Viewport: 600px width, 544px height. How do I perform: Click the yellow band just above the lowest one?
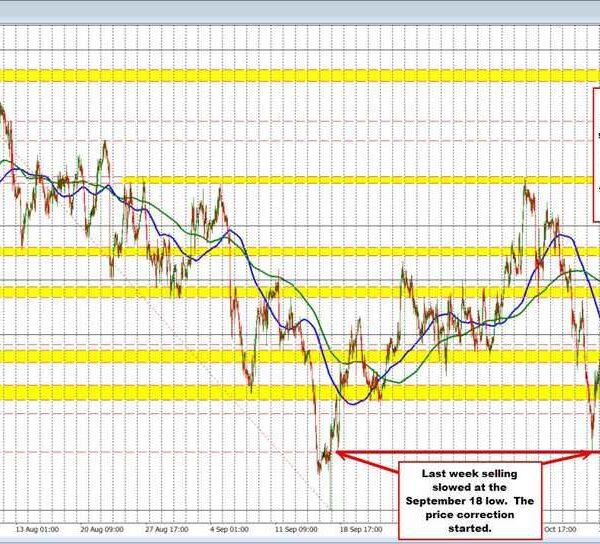[300, 357]
